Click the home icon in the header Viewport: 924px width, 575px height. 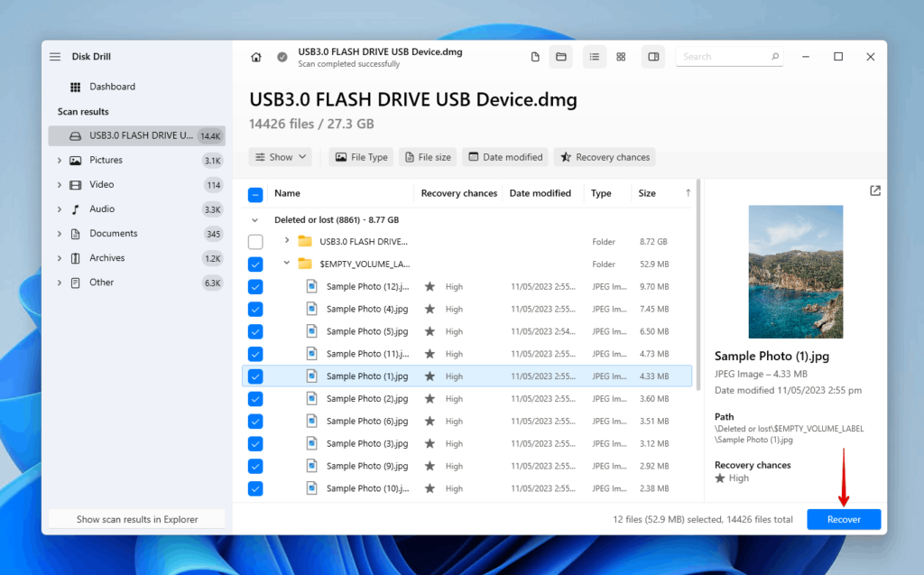tap(255, 56)
